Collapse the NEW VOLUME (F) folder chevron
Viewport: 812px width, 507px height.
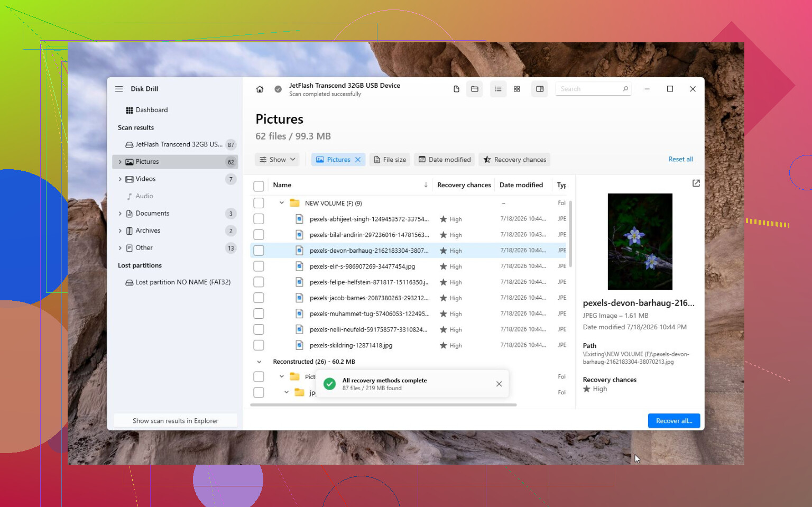282,203
